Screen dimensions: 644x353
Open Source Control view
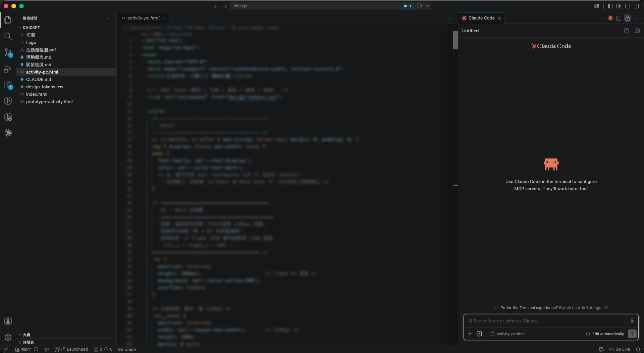point(8,52)
